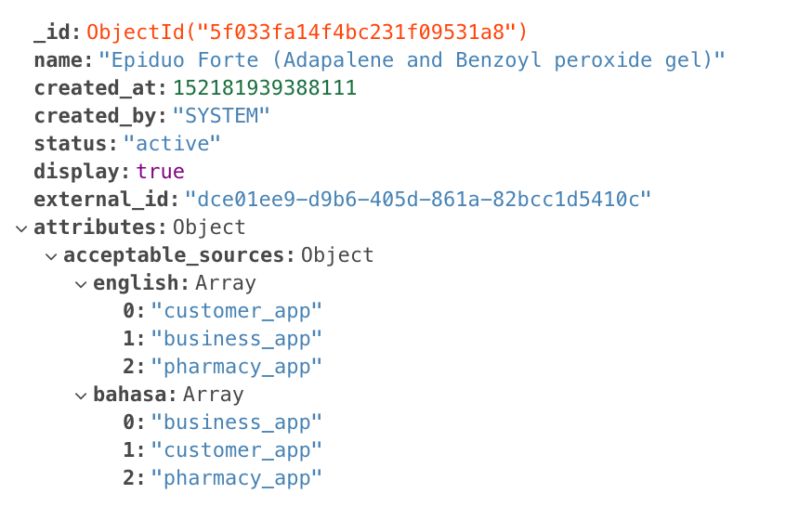Select the ObjectId value of _id
The width and height of the screenshot is (812, 507).
tap(307, 32)
